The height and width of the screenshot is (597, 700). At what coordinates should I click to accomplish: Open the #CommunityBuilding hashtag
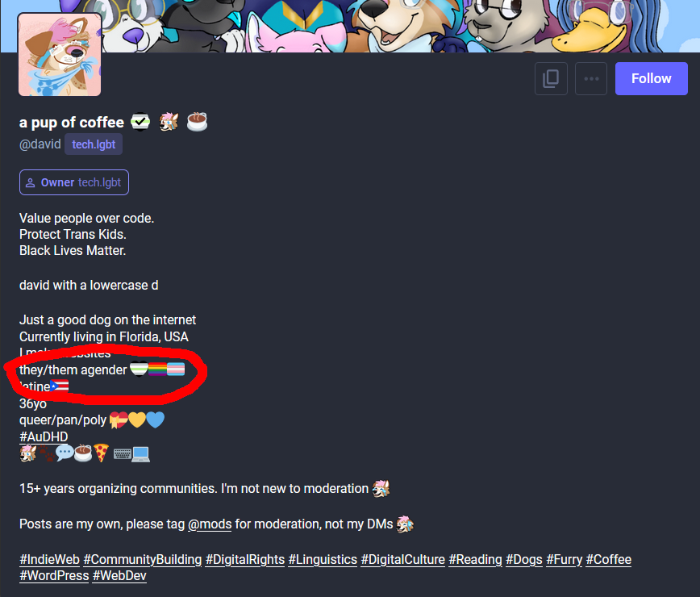(143, 560)
